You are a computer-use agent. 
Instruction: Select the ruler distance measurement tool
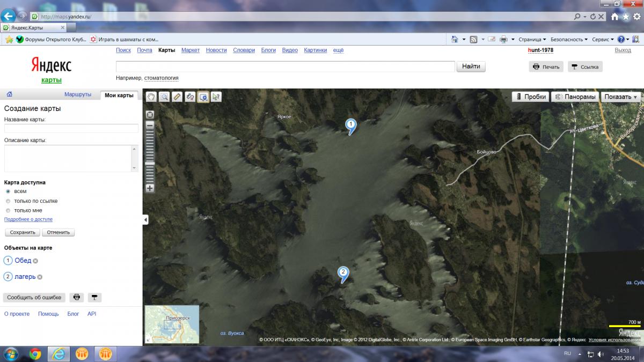pyautogui.click(x=177, y=97)
